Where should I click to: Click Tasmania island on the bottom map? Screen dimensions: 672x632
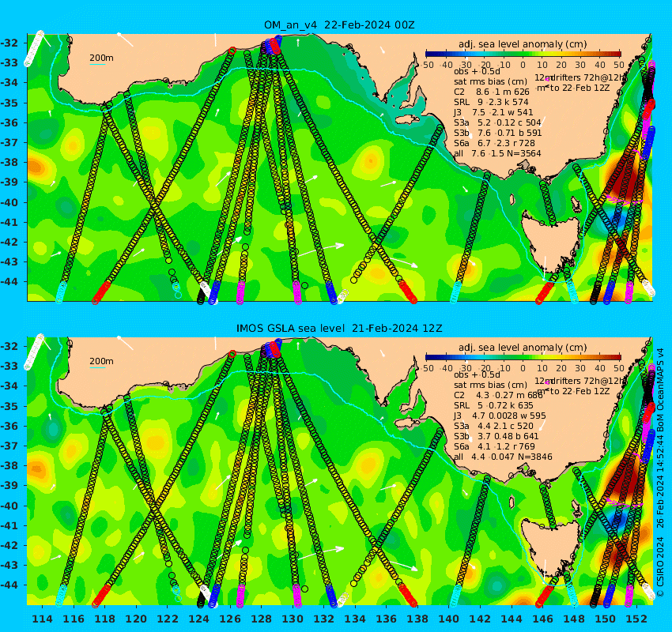[551, 547]
